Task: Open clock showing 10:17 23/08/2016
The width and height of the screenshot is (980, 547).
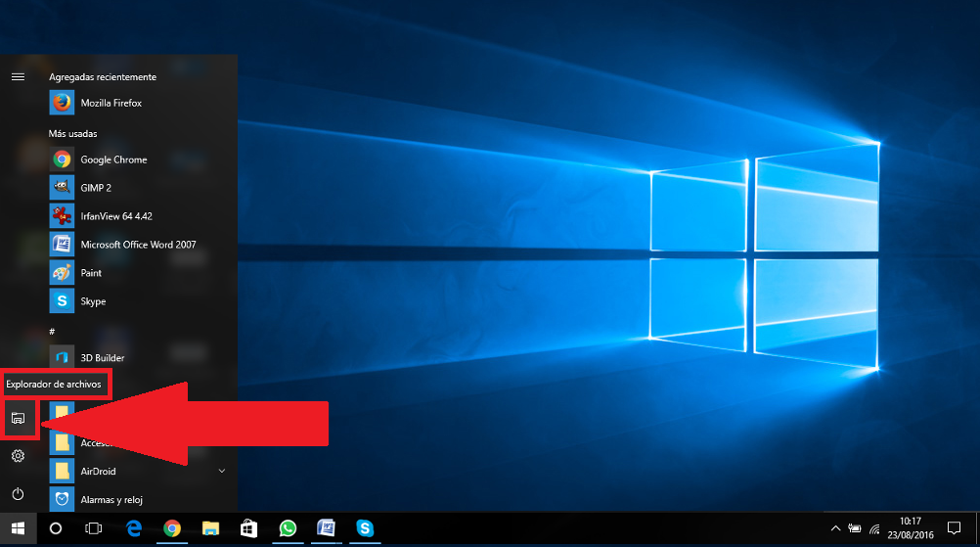Action: 911,528
